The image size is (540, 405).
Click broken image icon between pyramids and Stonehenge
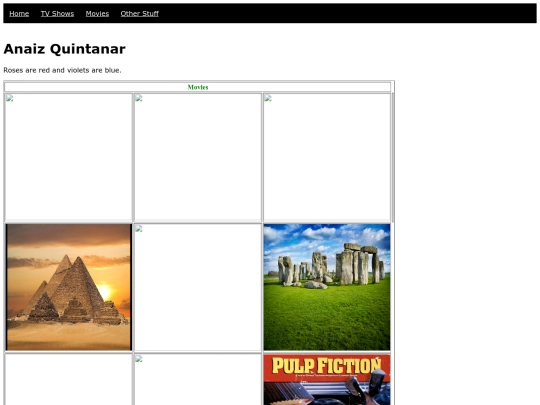point(139,229)
